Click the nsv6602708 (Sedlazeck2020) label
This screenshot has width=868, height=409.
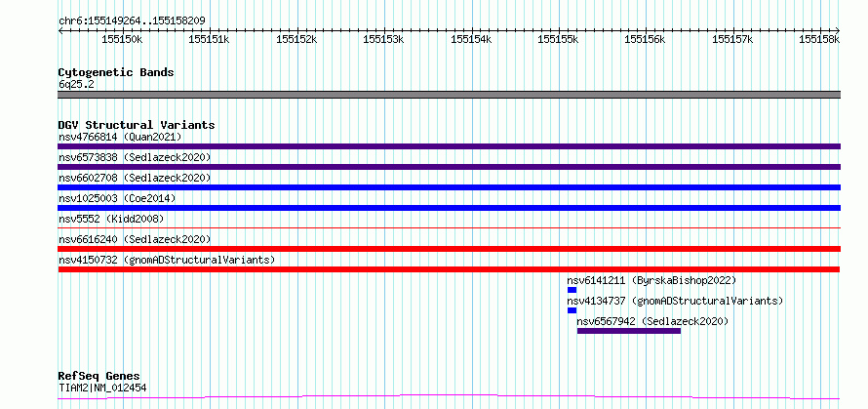(135, 178)
